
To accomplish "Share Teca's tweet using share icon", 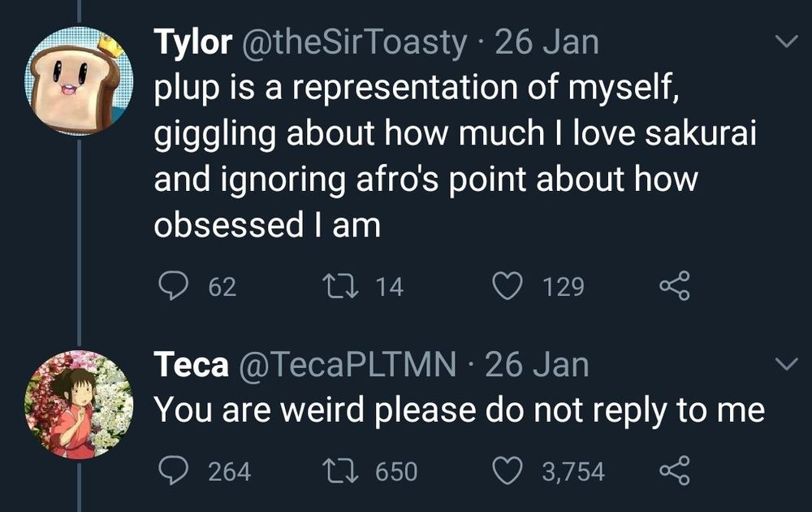I will [674, 471].
